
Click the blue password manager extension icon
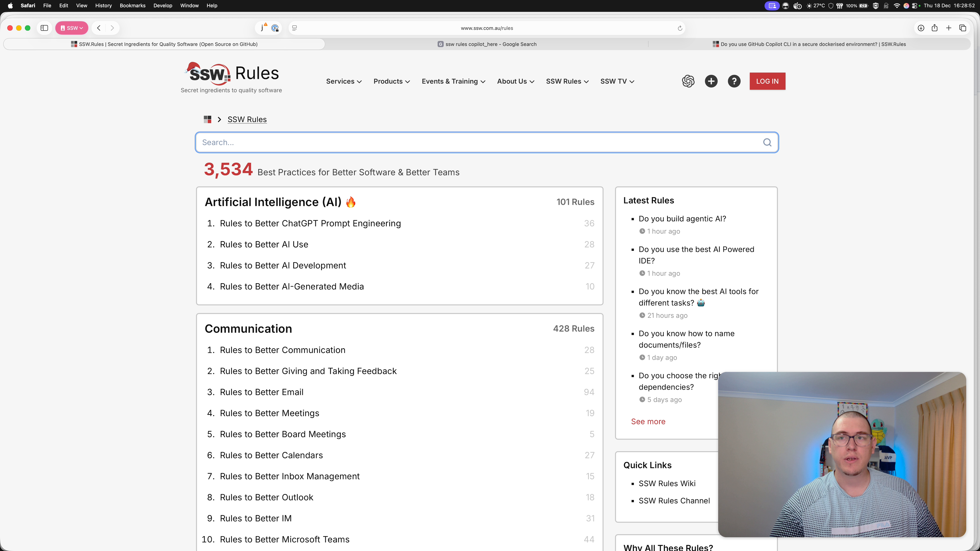pos(275,28)
